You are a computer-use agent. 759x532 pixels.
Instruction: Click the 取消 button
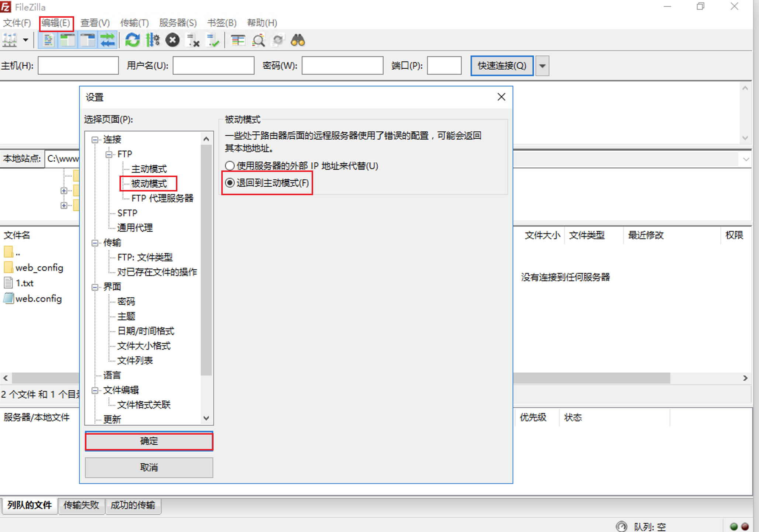149,467
